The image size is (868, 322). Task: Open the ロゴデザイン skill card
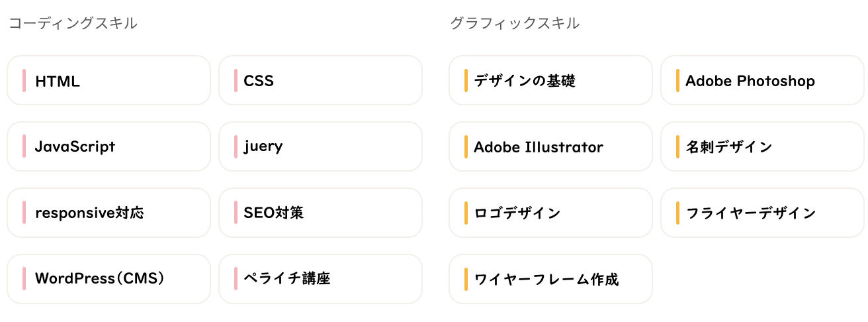550,213
